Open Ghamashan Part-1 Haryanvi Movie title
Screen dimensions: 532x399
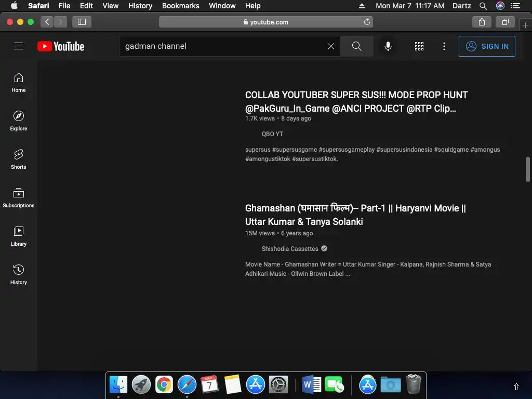[x=355, y=215]
